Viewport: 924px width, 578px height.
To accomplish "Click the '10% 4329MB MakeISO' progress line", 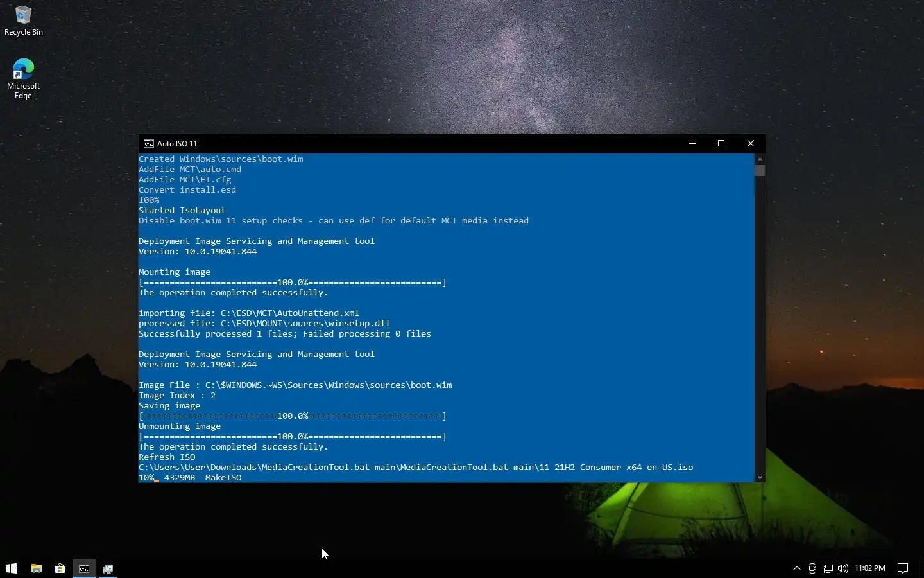I will pos(190,477).
